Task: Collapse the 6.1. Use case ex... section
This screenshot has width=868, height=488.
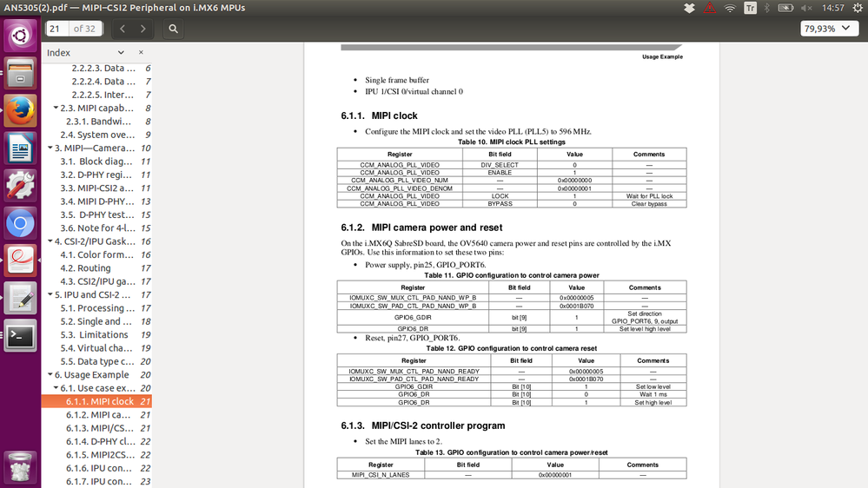Action: 56,388
